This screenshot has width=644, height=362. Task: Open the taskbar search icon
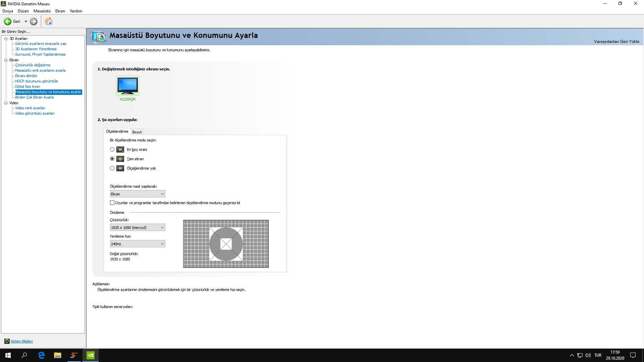coord(24,355)
